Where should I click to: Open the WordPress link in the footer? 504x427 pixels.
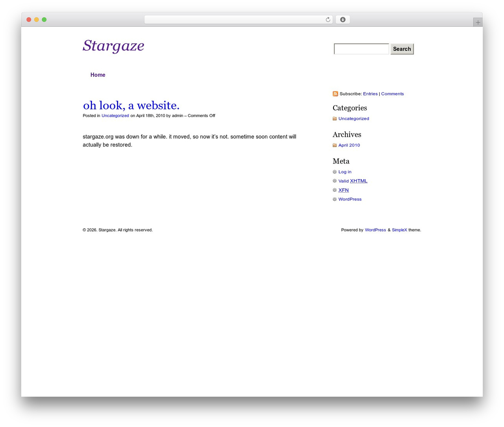[x=375, y=230]
